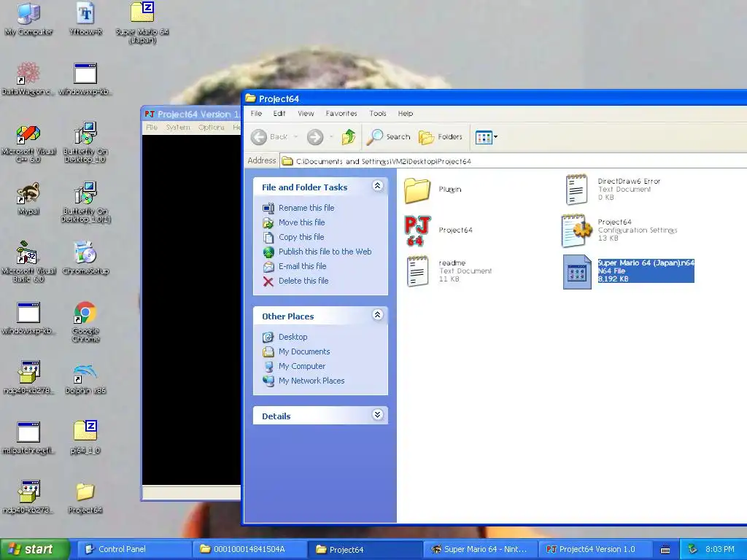This screenshot has height=560, width=747.
Task: Open View menu in Explorer window
Action: pos(306,113)
